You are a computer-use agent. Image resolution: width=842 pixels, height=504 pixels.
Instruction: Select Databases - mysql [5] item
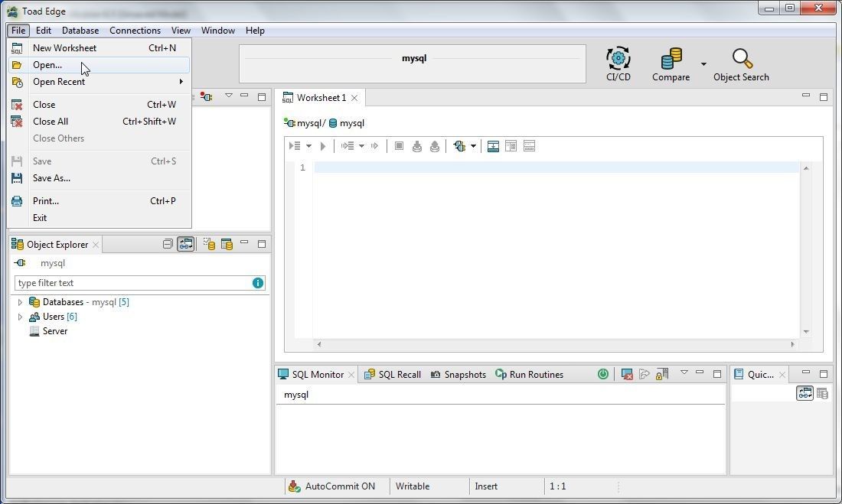tap(79, 302)
